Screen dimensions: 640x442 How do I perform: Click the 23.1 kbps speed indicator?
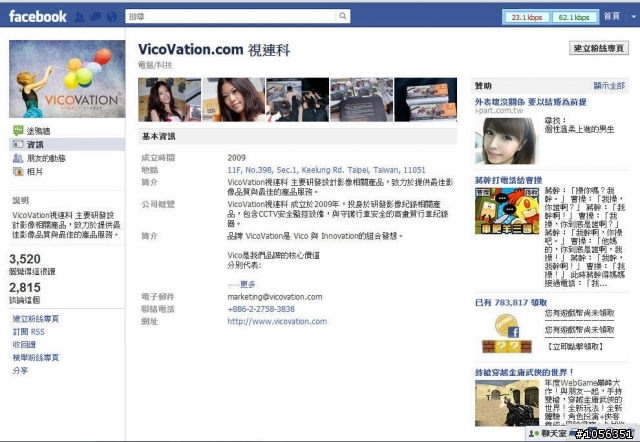[527, 17]
